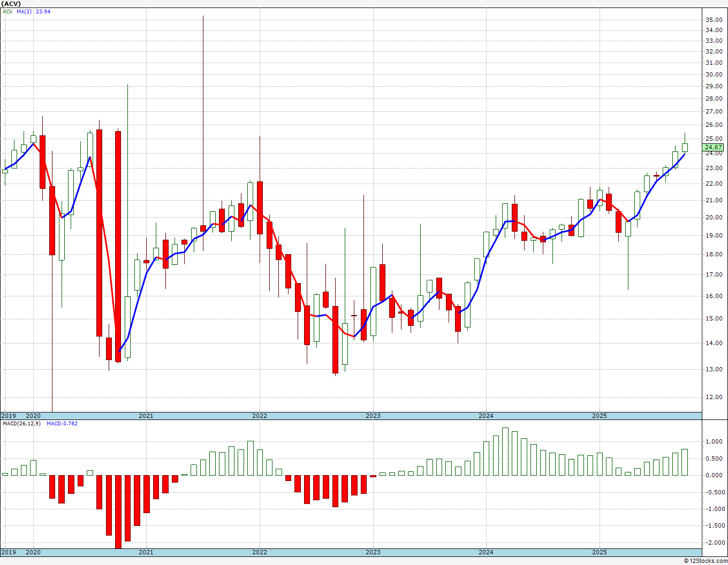Click 2025 on the MACD panel time axis
The image size is (728, 565).
click(600, 552)
